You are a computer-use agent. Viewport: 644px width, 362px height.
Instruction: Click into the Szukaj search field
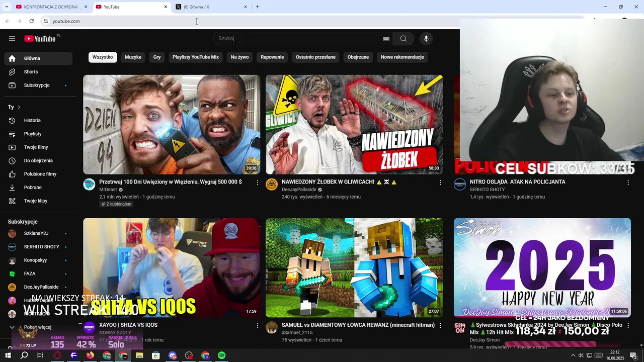299,39
